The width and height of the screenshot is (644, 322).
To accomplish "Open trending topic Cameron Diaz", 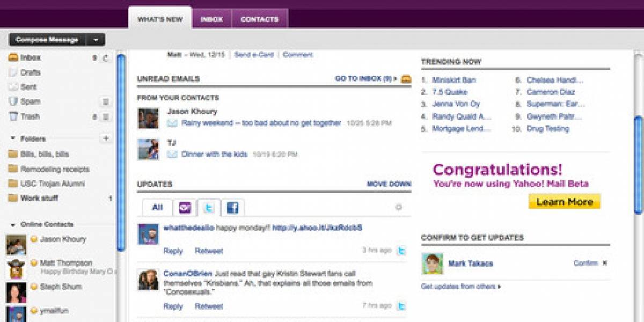I will (551, 92).
